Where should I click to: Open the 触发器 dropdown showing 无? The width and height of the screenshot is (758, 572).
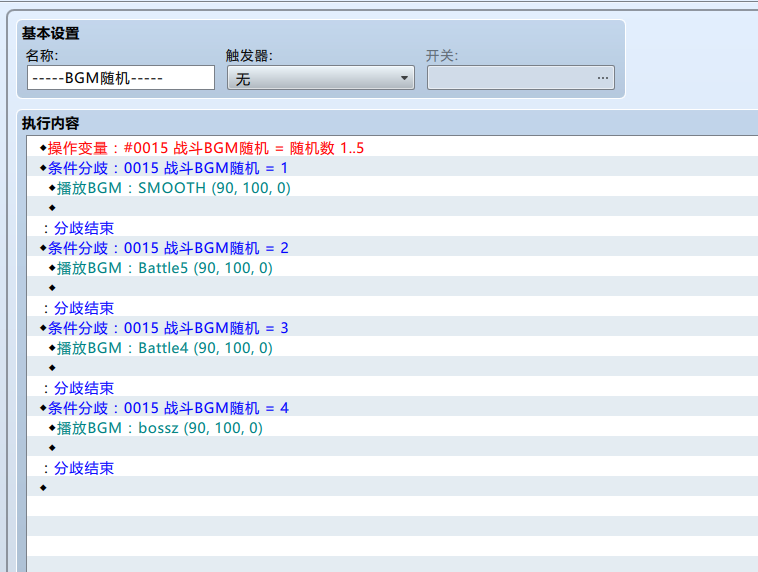(321, 78)
